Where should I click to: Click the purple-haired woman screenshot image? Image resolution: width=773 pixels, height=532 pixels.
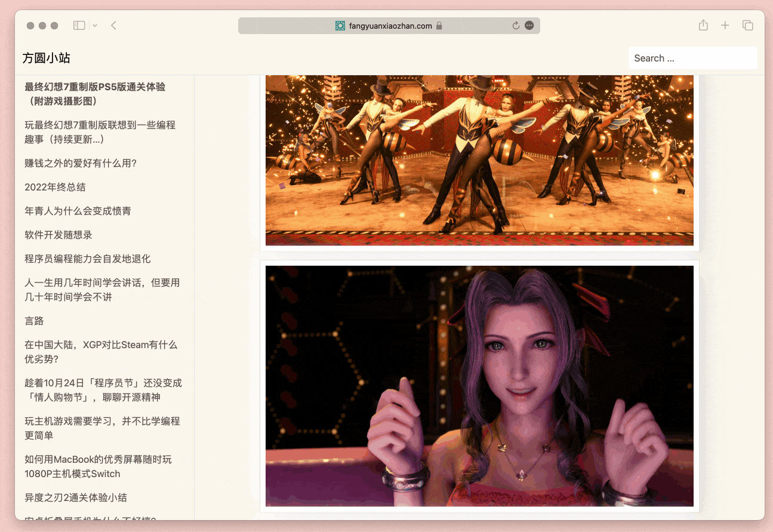479,386
